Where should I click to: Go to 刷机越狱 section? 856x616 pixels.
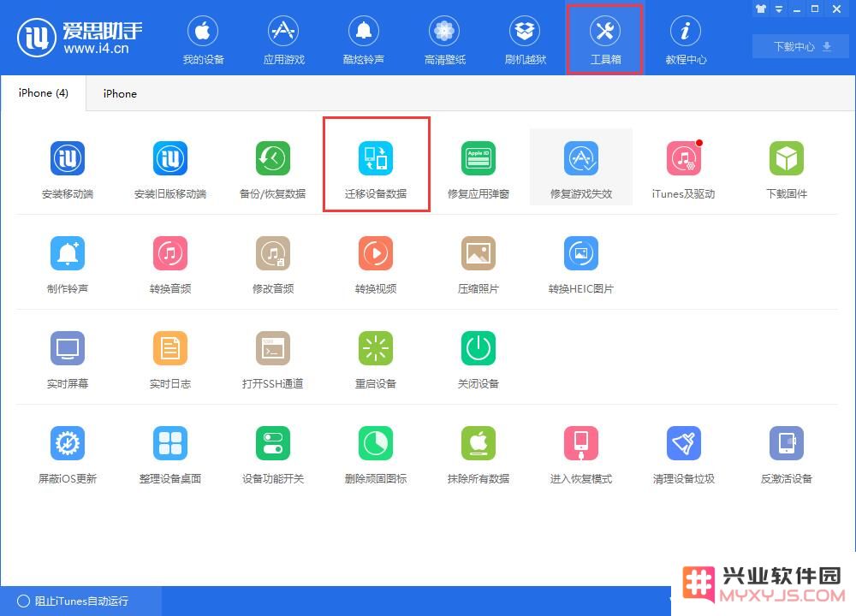point(525,40)
